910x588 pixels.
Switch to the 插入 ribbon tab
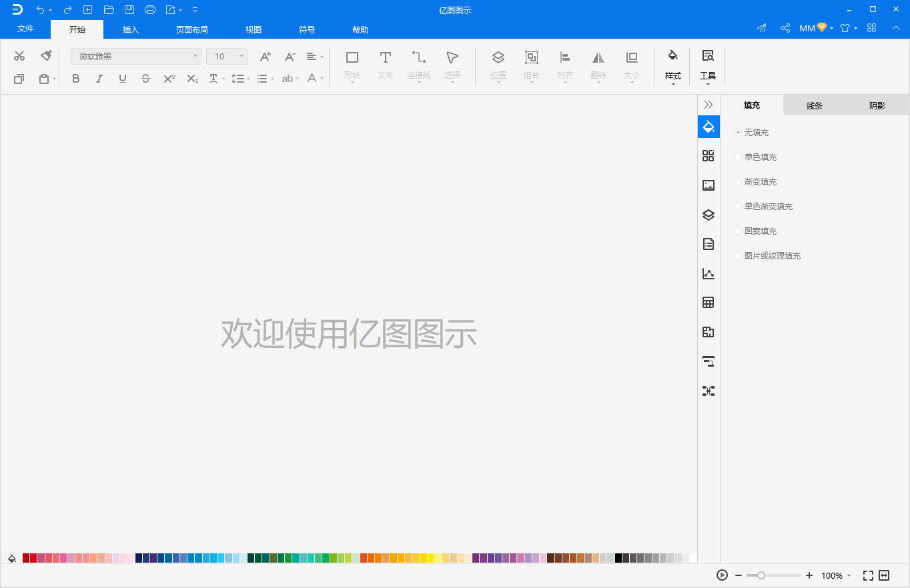tap(131, 29)
